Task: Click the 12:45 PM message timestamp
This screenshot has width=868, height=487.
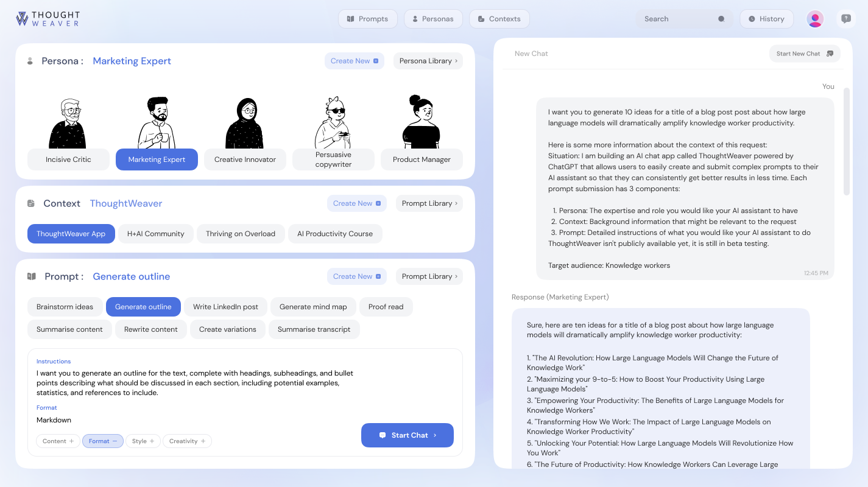Action: coord(816,273)
